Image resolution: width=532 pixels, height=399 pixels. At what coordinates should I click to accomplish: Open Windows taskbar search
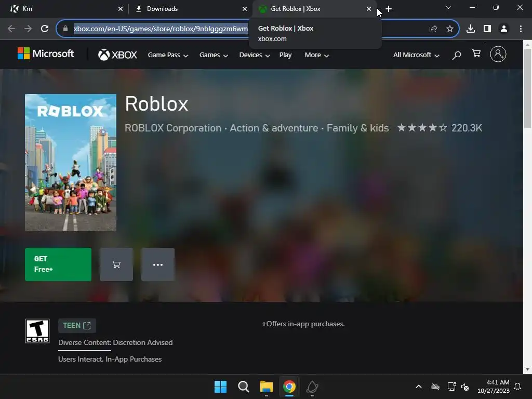243,387
